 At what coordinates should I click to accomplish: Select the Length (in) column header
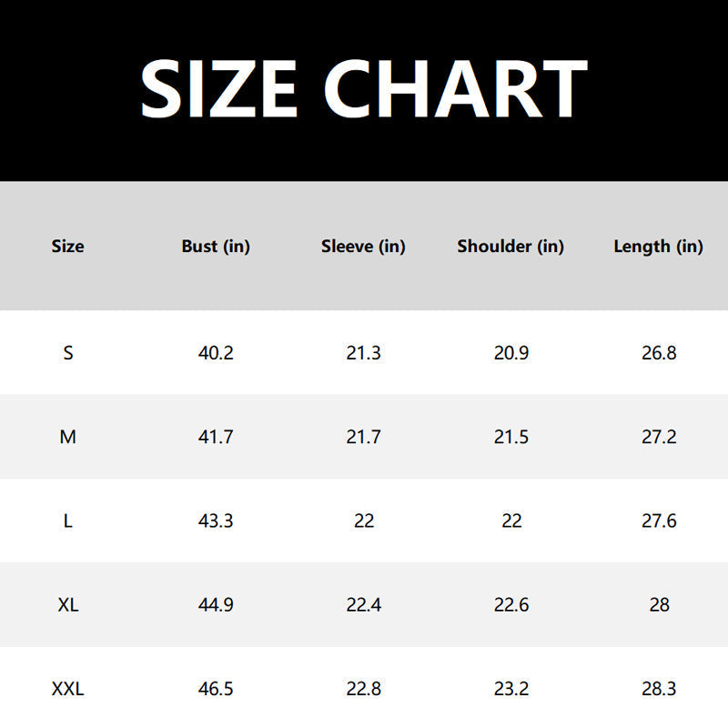(658, 246)
